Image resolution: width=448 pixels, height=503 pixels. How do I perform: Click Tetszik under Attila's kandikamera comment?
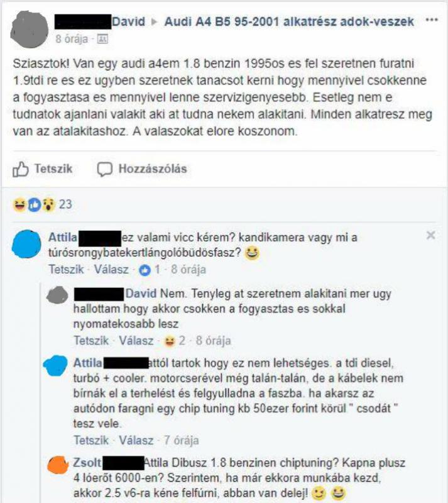(x=66, y=270)
